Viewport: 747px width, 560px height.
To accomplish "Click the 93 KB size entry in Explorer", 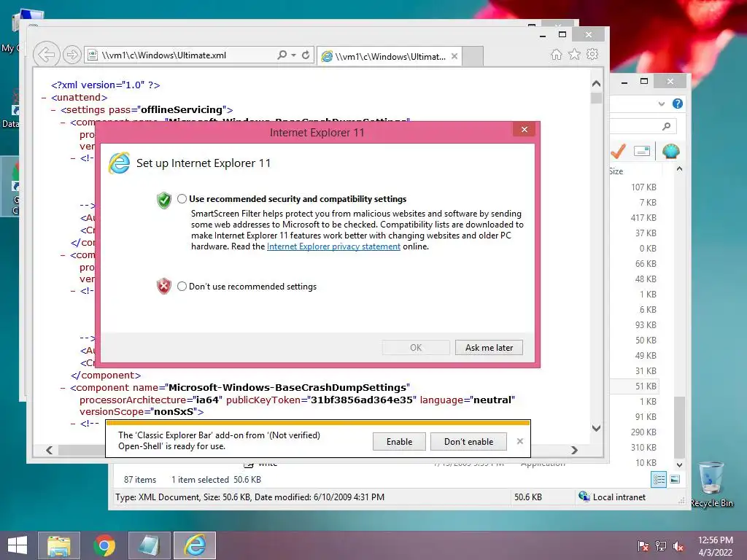I will [646, 324].
